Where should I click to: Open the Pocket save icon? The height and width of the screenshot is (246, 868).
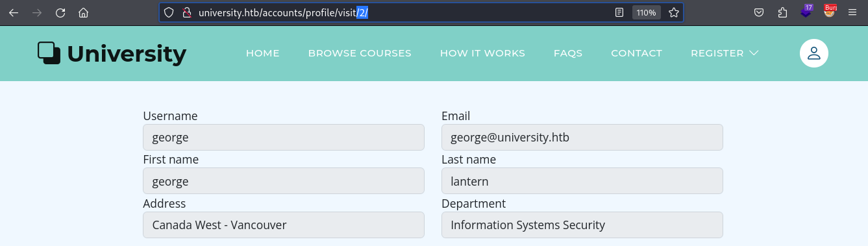tap(758, 12)
